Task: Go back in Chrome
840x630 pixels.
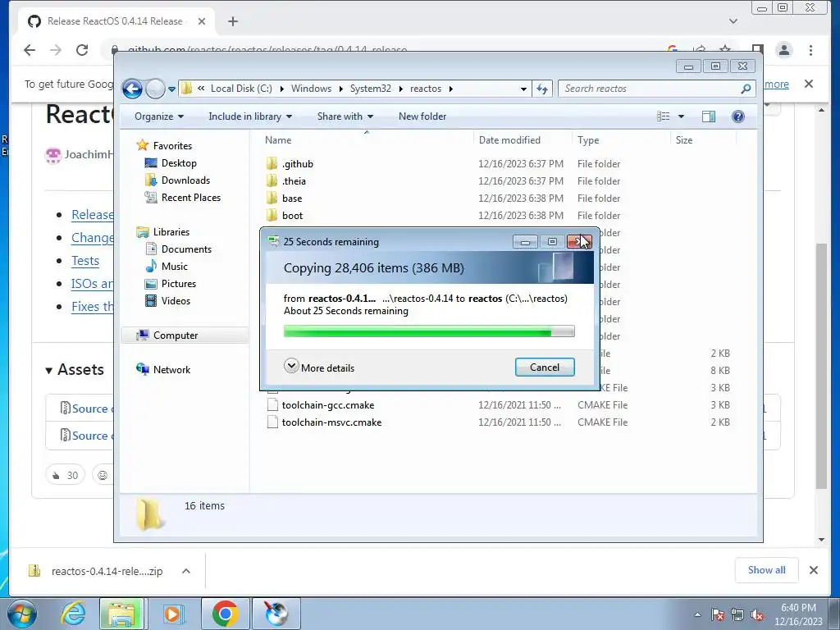Action: tap(30, 50)
